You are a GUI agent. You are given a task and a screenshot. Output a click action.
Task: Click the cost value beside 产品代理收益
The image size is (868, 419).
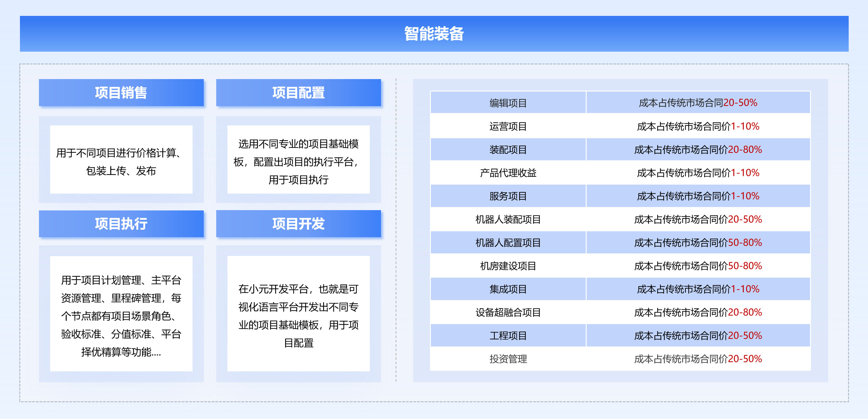click(x=698, y=173)
